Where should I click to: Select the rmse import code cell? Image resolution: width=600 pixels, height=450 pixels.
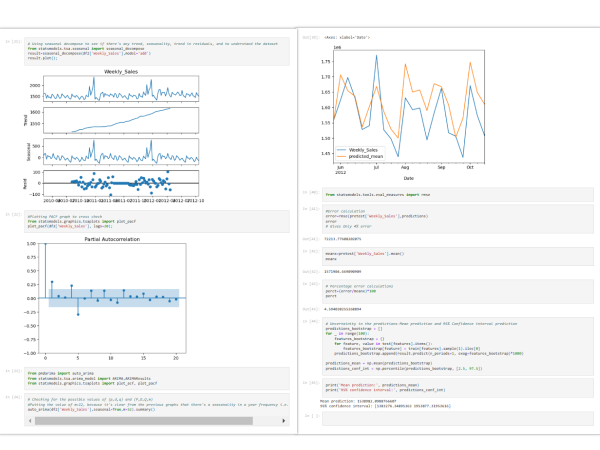point(456,194)
